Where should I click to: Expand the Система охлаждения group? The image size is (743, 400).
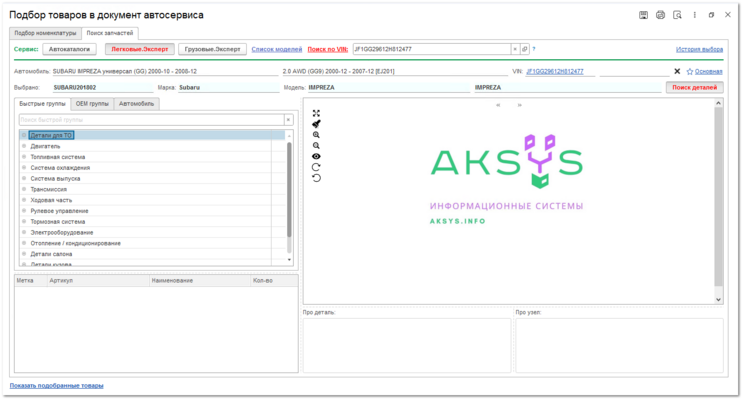(24, 168)
